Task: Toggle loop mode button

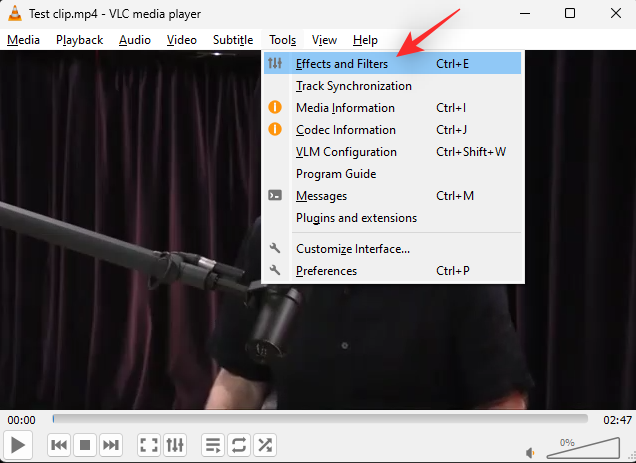Action: tap(239, 445)
